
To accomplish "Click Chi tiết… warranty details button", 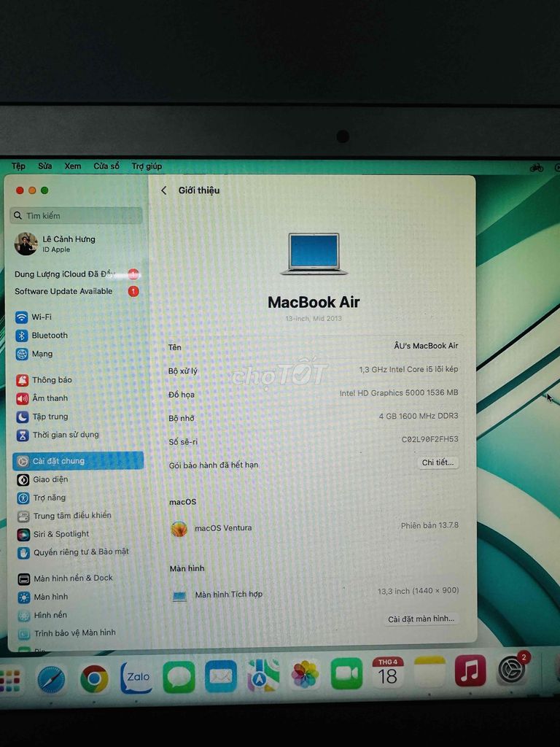I will 437,462.
